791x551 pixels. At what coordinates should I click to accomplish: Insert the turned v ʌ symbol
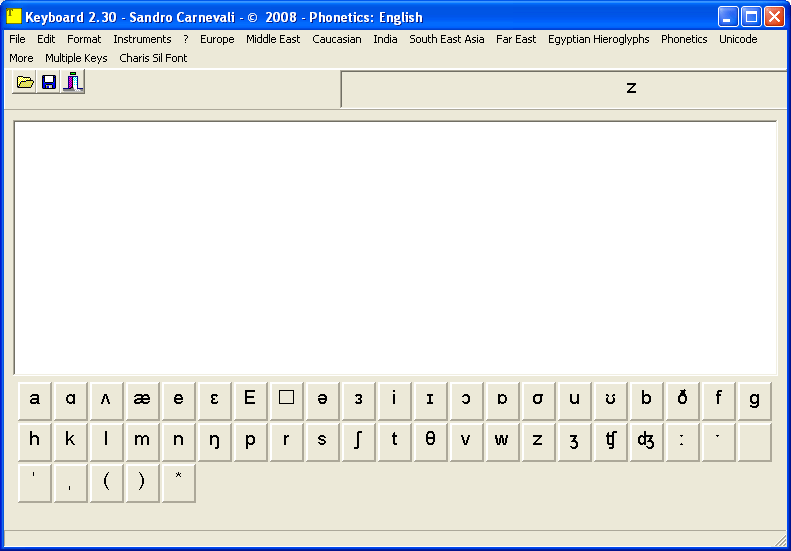tap(106, 401)
